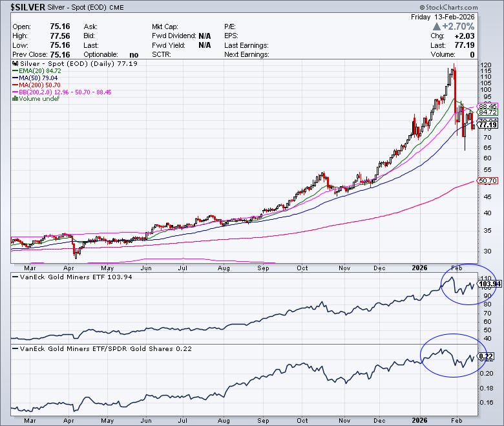This screenshot has height=426, width=504.
Task: Click the Volume value 0 in the header
Action: [x=472, y=54]
